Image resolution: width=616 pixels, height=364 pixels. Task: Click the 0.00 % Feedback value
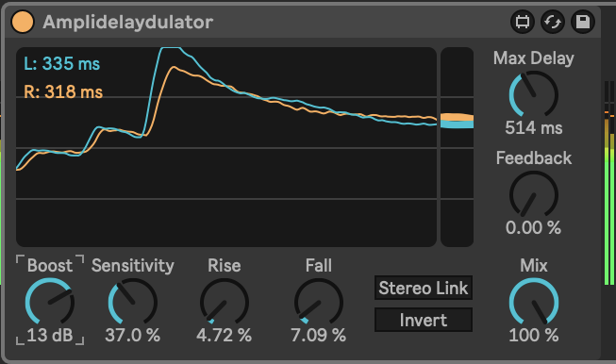(x=534, y=228)
